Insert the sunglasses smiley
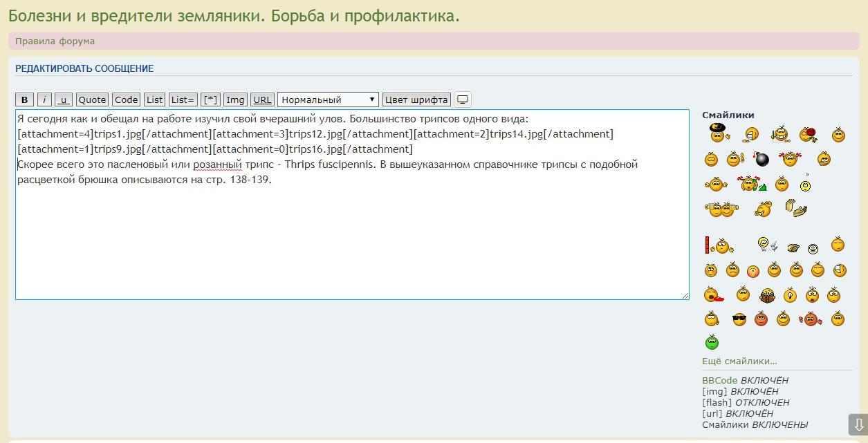 pyautogui.click(x=739, y=319)
